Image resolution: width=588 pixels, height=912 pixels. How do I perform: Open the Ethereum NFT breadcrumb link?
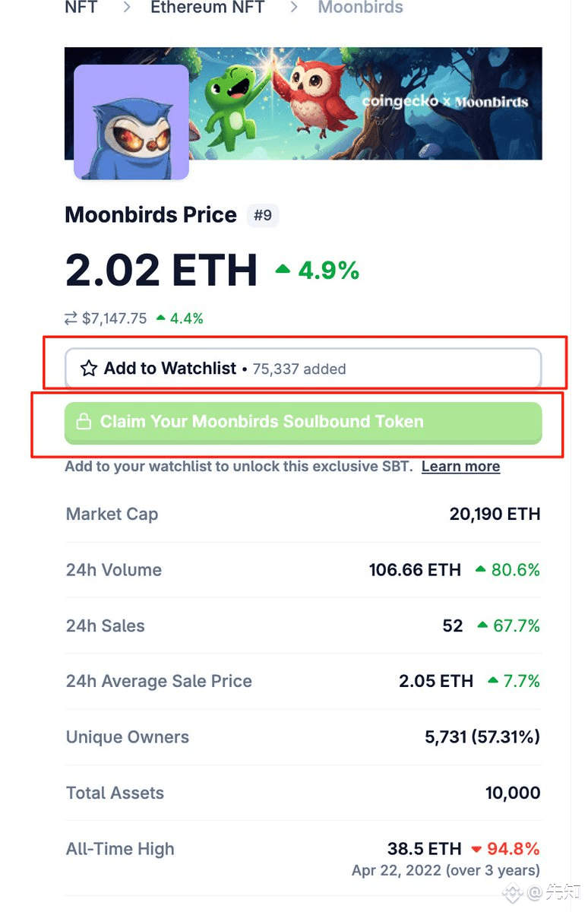(x=207, y=8)
